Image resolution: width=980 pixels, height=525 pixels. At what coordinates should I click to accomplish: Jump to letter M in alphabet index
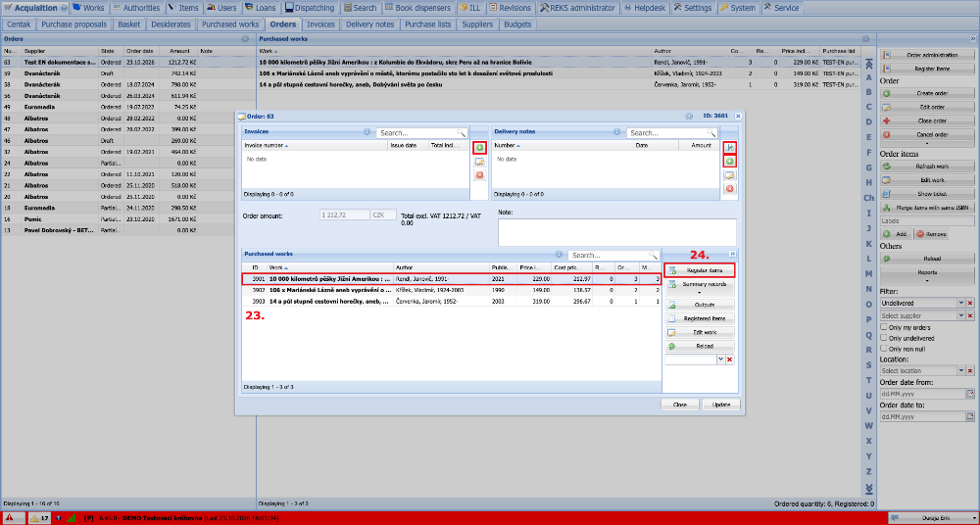868,273
